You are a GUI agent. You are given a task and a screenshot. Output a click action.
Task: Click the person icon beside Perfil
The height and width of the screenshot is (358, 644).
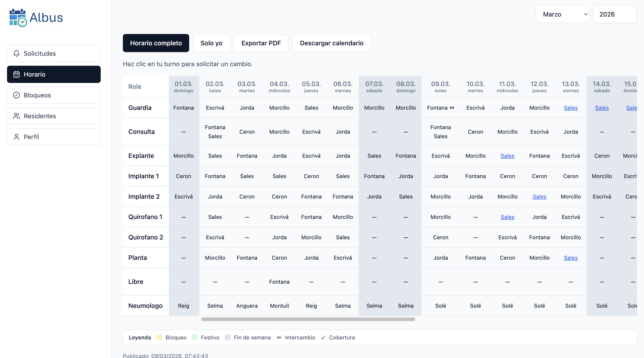point(17,137)
